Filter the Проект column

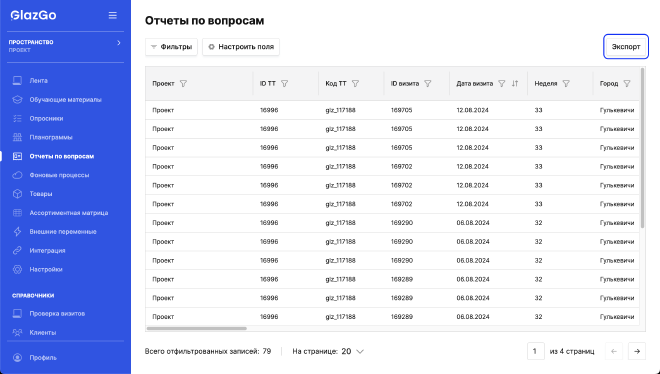183,84
